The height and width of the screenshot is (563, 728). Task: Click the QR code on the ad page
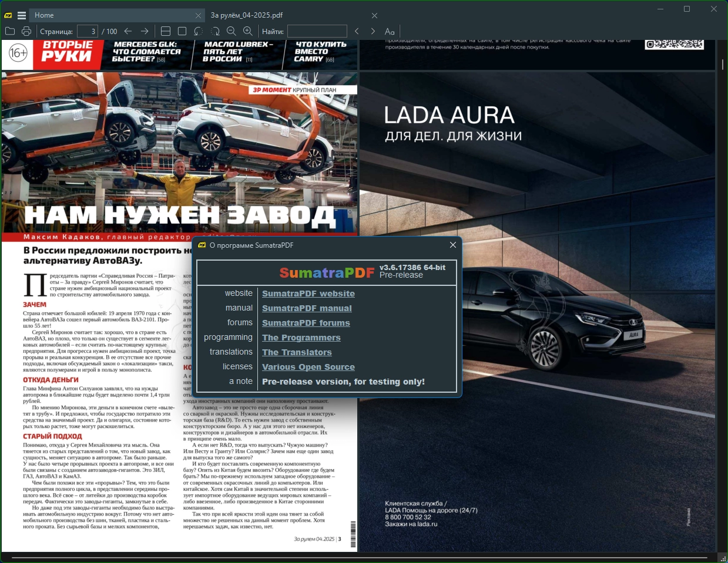tap(674, 44)
